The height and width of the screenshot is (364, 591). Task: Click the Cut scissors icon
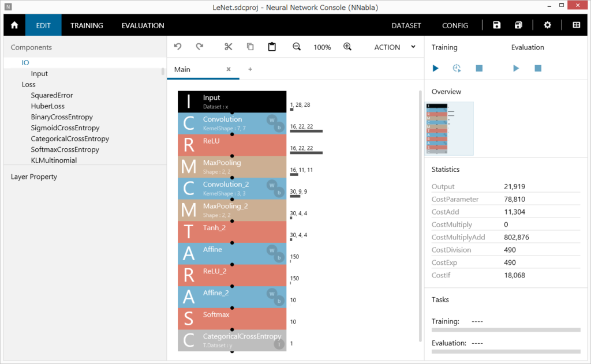pos(229,47)
